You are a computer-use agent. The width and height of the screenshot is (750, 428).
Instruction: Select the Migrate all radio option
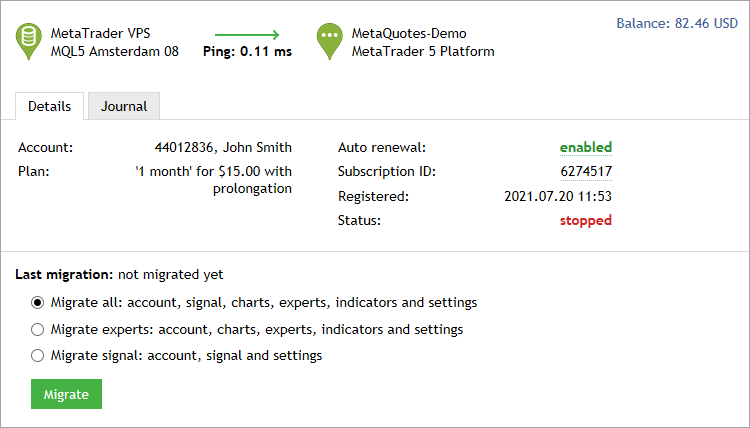coord(38,302)
